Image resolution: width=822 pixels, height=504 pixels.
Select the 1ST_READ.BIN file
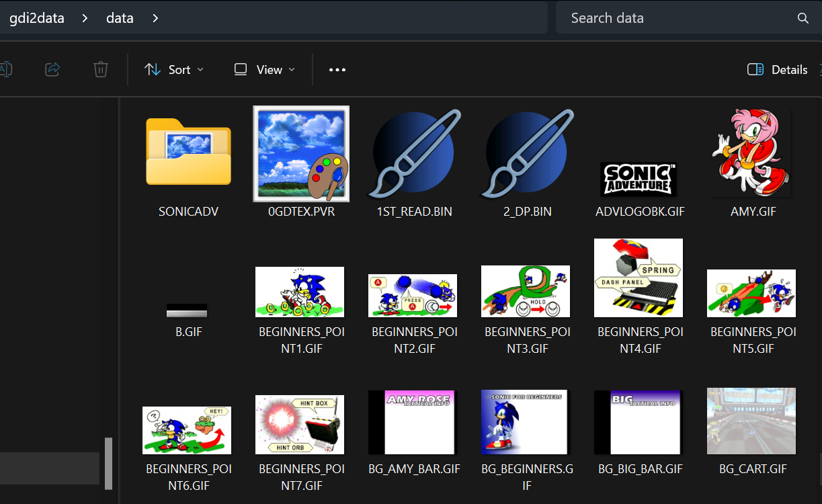413,154
